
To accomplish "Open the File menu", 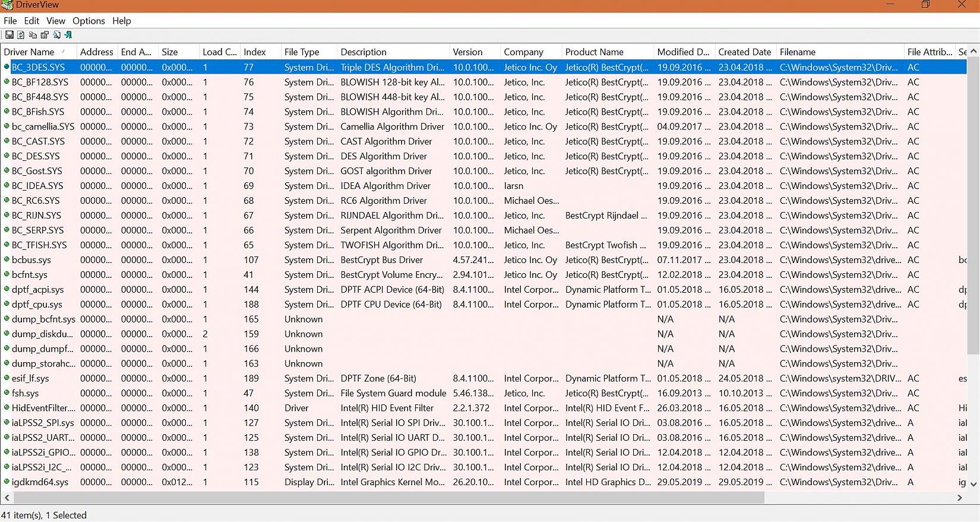I will (10, 21).
